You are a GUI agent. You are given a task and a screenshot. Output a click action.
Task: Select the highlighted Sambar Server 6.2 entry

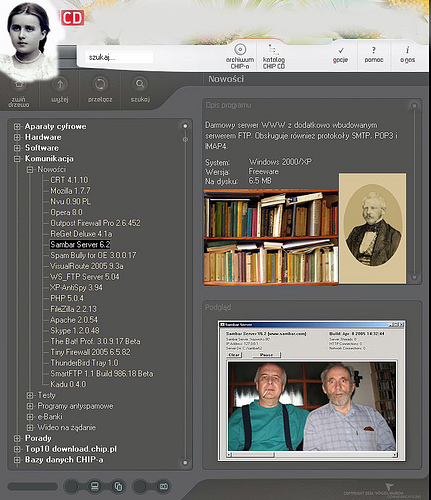[x=80, y=244]
